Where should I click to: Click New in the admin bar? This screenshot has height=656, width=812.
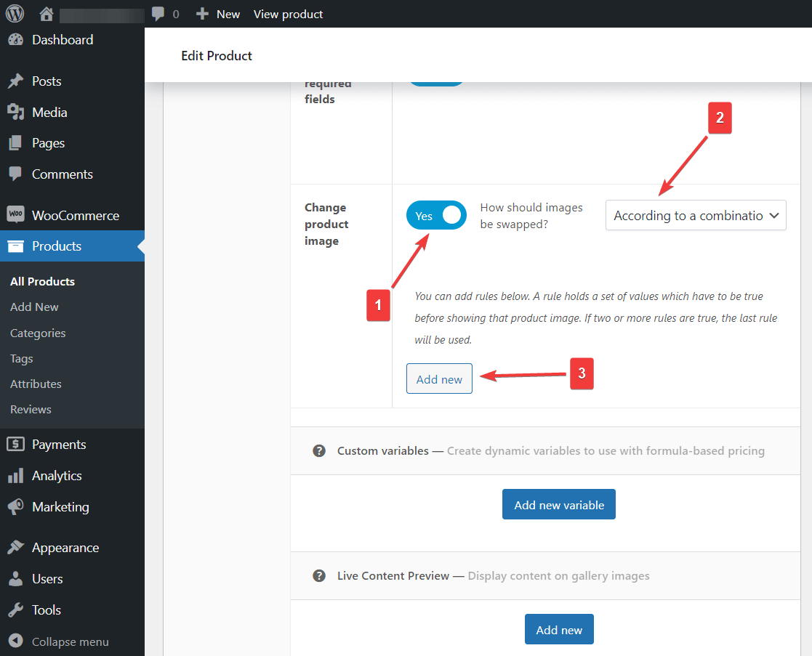[228, 14]
